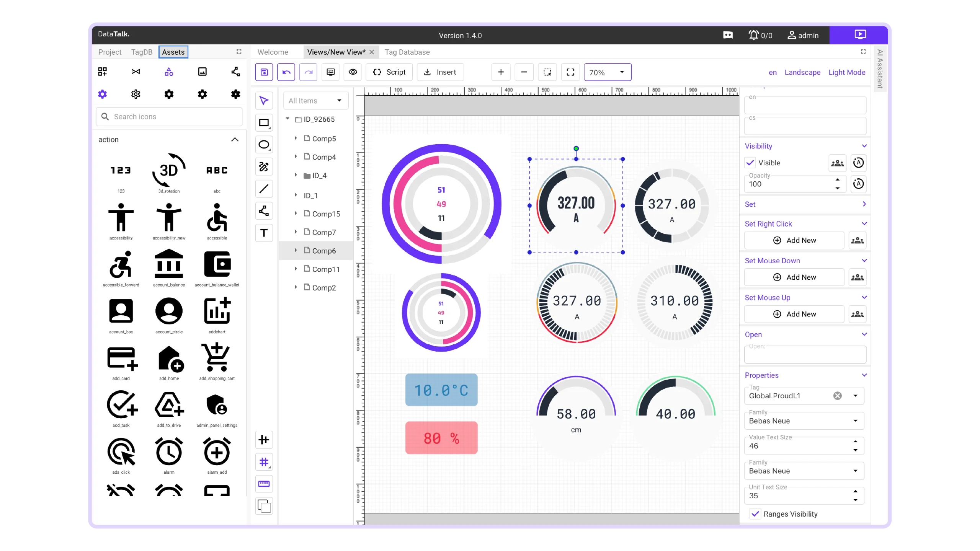This screenshot has height=551, width=980.
Task: Toggle the grid hash icon
Action: coord(264,462)
